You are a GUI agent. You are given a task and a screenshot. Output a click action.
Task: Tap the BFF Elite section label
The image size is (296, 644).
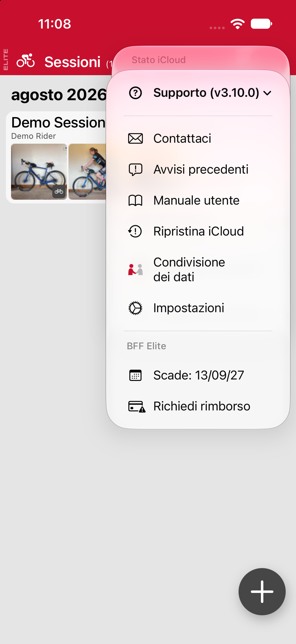coord(146,346)
